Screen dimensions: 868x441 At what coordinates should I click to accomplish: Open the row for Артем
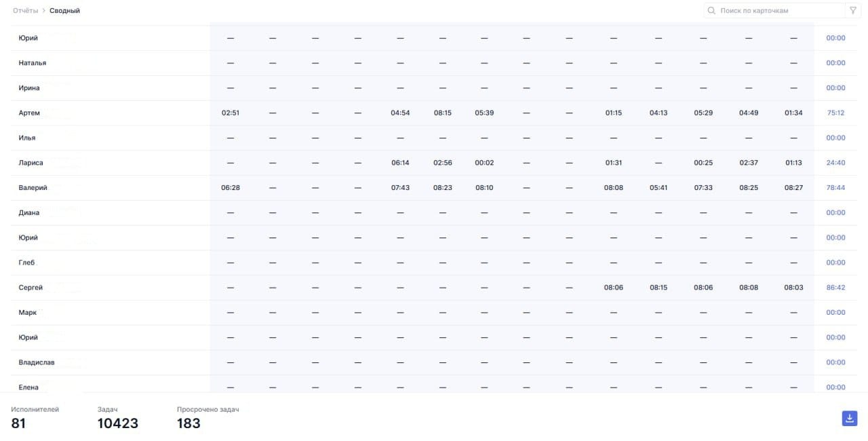pyautogui.click(x=29, y=113)
